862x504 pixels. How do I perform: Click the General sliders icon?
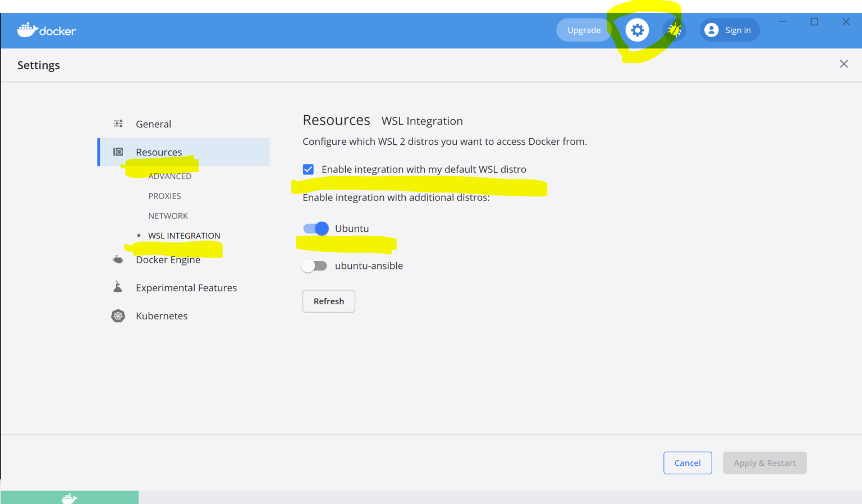pyautogui.click(x=118, y=123)
